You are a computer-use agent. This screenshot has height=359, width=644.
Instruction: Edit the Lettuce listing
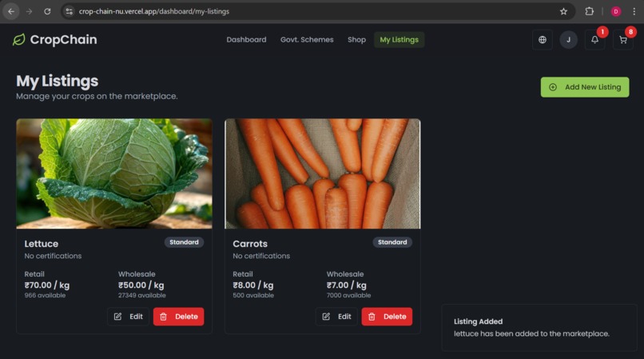128,317
